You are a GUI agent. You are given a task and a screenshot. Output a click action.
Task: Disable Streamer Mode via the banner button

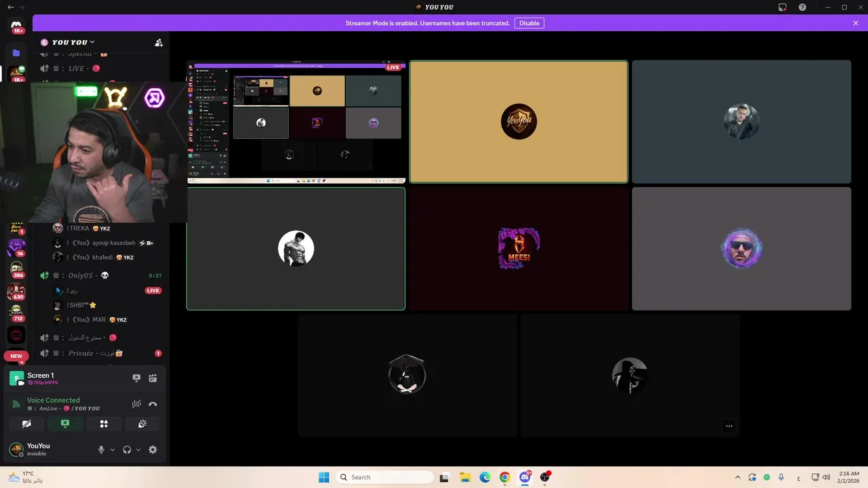point(529,23)
